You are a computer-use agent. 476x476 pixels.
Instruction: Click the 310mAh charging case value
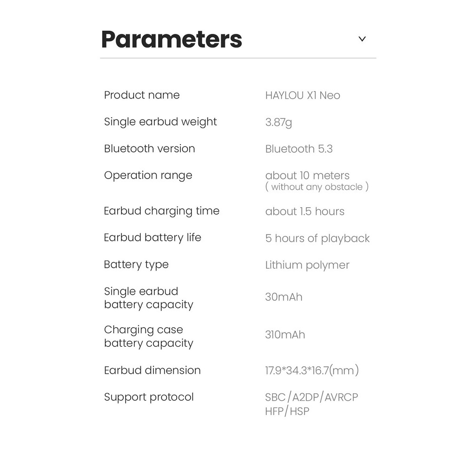(x=285, y=335)
